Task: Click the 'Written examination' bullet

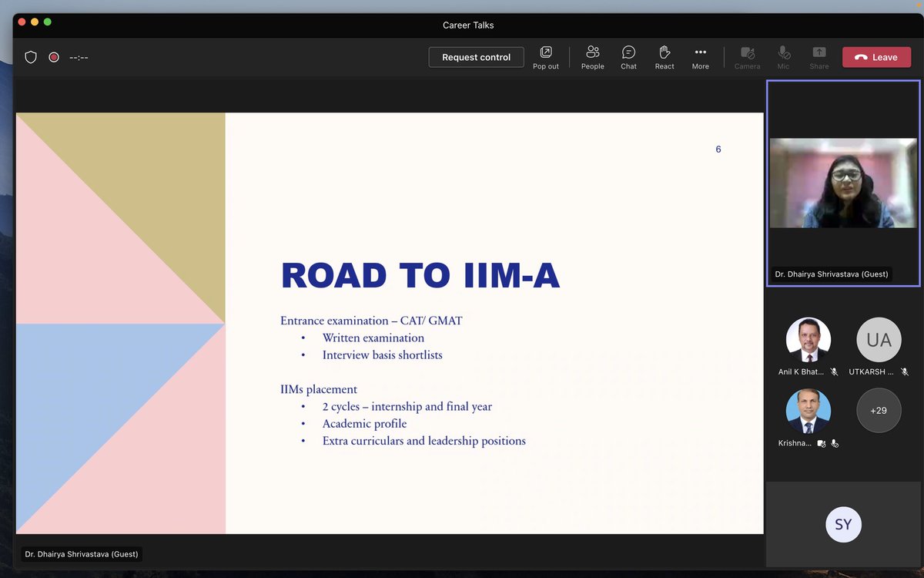Action: (x=373, y=338)
